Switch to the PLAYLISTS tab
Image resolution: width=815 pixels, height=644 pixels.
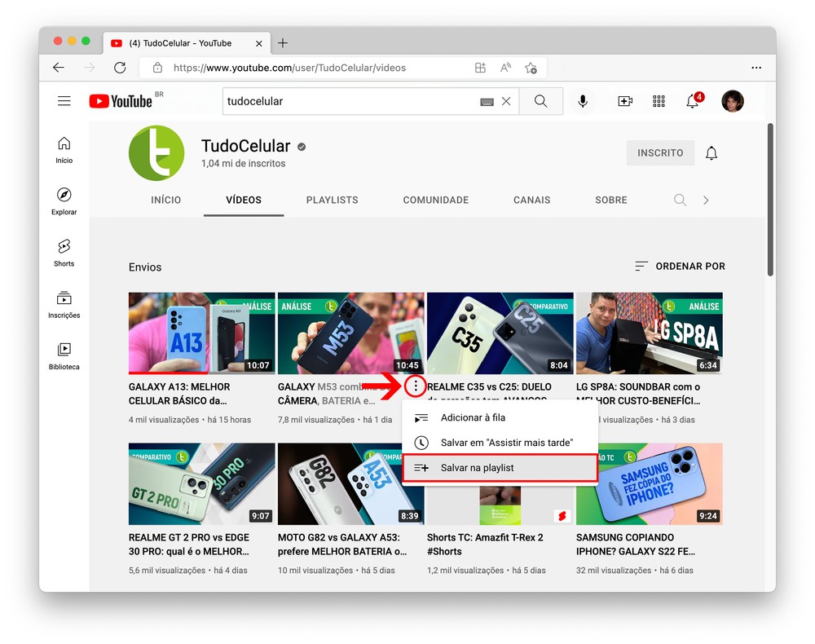point(333,200)
